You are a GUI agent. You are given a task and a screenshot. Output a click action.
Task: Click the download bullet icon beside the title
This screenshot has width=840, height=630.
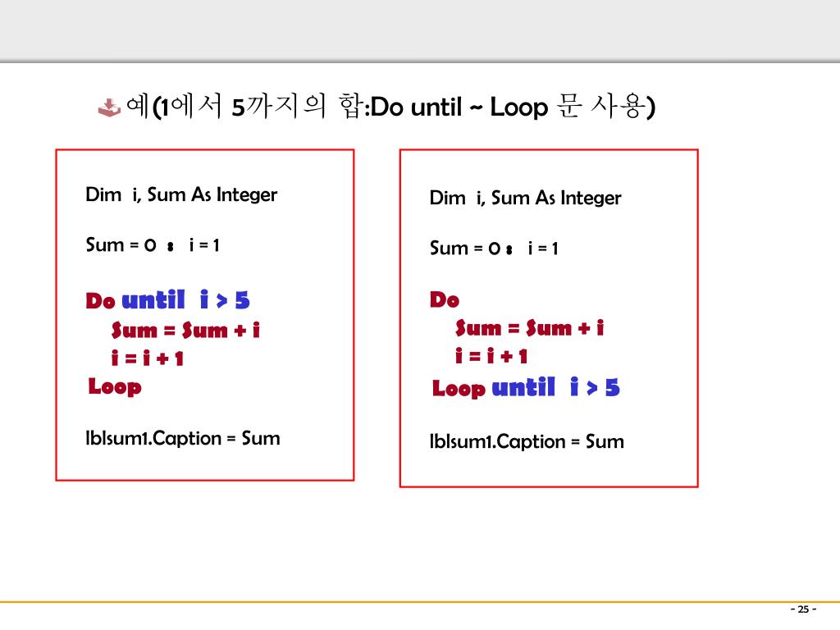109,107
